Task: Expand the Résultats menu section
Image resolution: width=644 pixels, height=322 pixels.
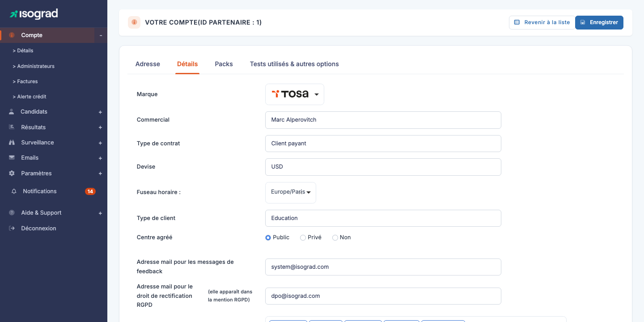Action: (x=101, y=127)
